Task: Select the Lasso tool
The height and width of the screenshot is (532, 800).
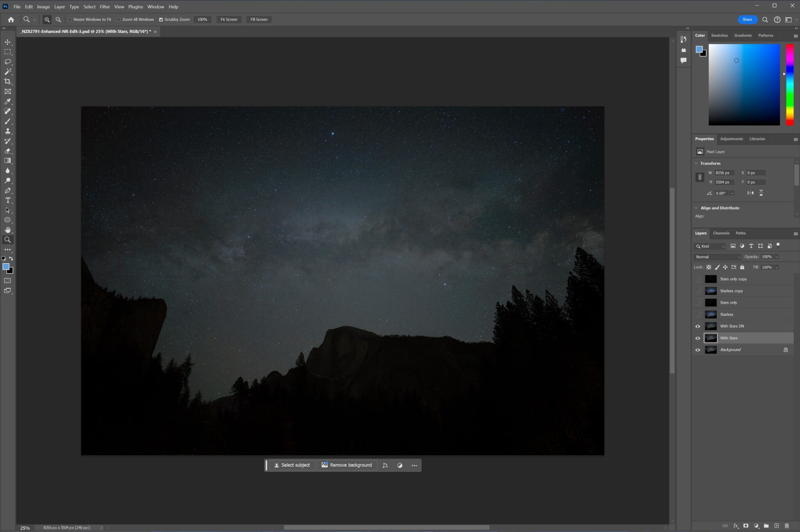Action: 8,61
